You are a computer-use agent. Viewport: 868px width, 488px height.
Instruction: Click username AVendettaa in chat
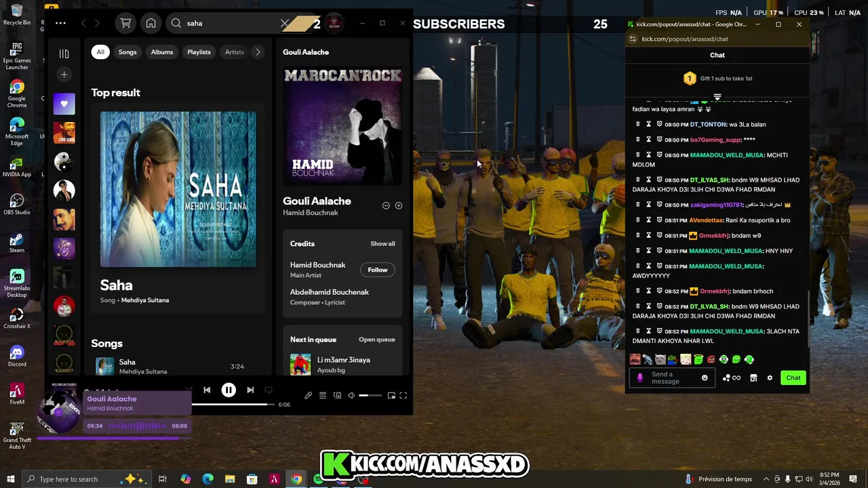(706, 220)
